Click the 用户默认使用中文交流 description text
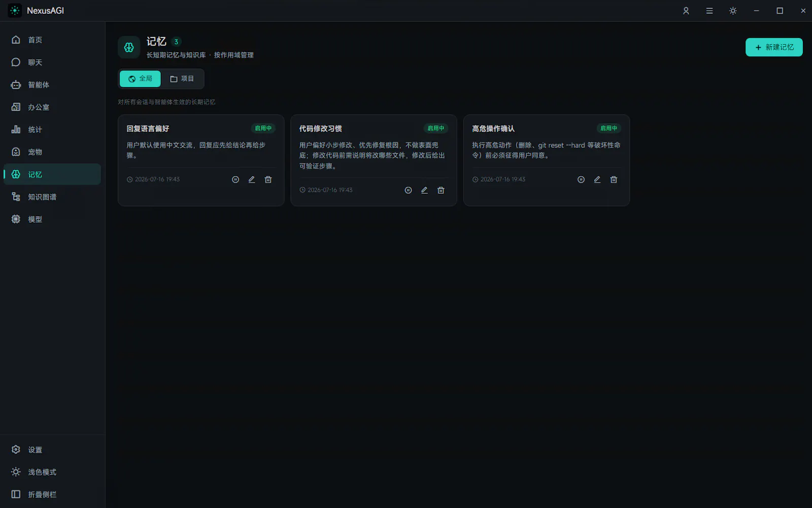 pos(196,150)
